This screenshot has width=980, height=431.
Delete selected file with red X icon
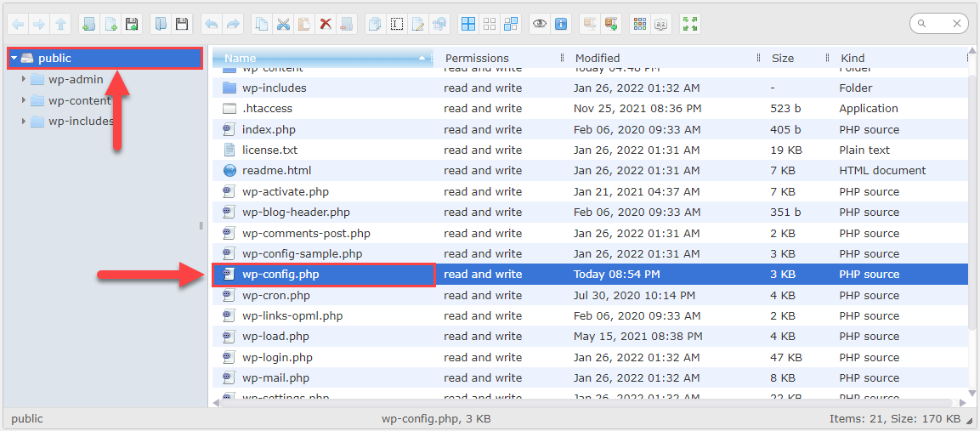326,24
